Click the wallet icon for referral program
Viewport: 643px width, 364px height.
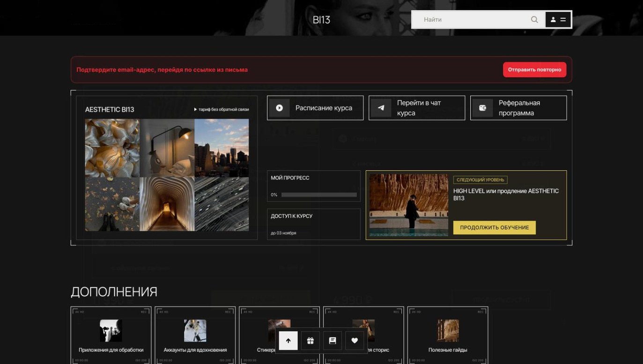point(482,108)
